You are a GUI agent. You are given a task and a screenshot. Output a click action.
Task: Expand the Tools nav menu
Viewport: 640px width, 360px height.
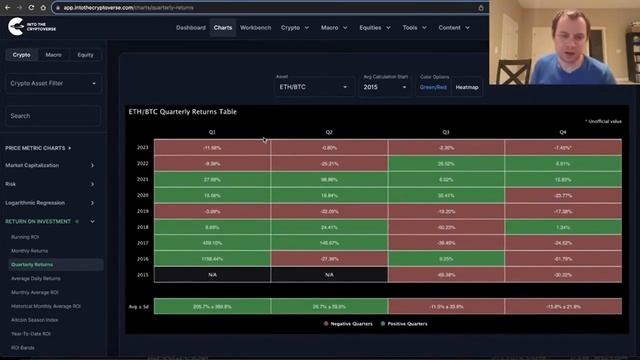coord(414,28)
